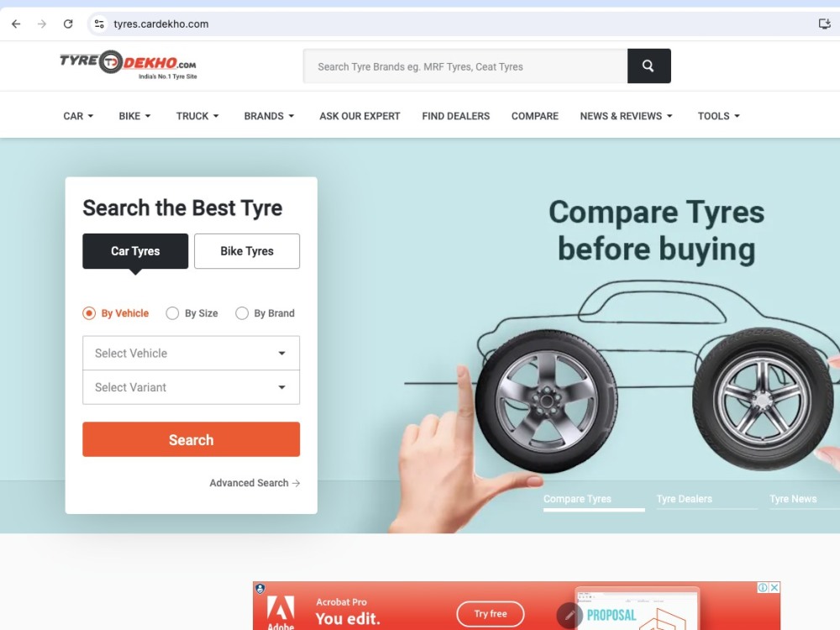The height and width of the screenshot is (630, 840).
Task: Select the By Vehicle radio button
Action: [89, 313]
